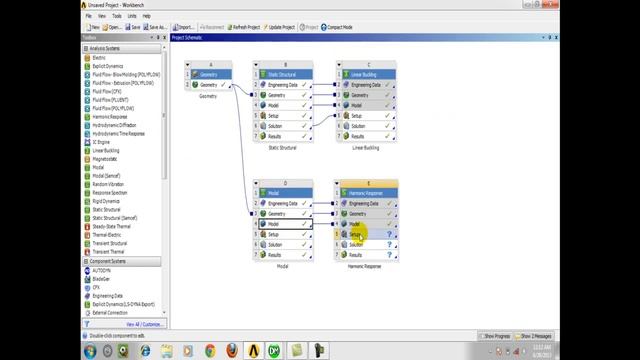This screenshot has height=360, width=640.
Task: Select the Model cell of Modal system D
Action: click(x=286, y=224)
